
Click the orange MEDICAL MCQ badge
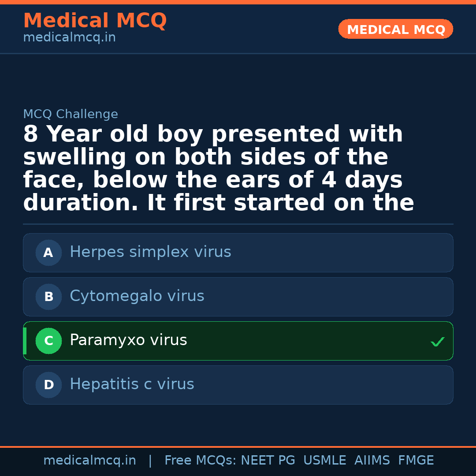(x=396, y=30)
